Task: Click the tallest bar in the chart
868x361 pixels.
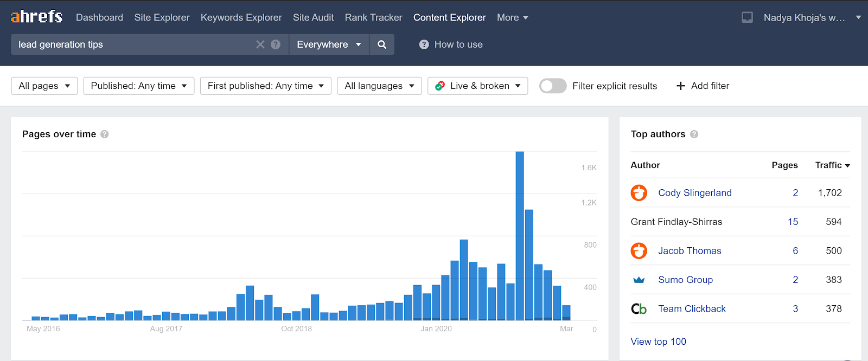Action: pyautogui.click(x=520, y=236)
